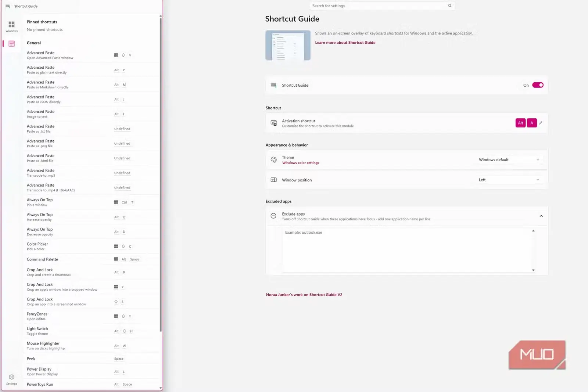Image resolution: width=588 pixels, height=392 pixels.
Task: Select Always On Top Decrease opacity row
Action: click(91, 231)
